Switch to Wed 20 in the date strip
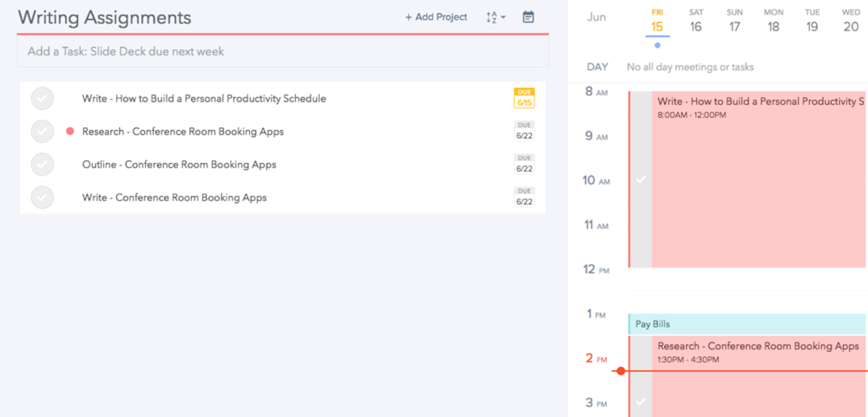 [x=851, y=21]
